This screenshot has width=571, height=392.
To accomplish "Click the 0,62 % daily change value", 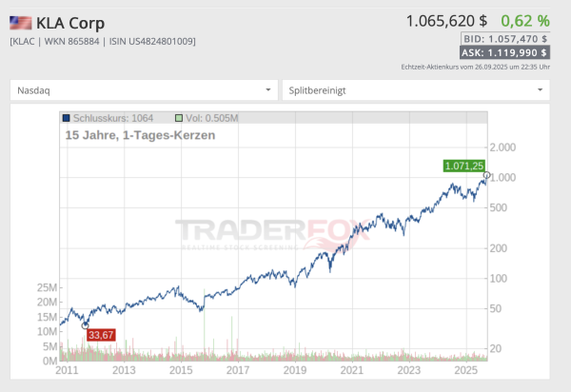I will 524,20.
